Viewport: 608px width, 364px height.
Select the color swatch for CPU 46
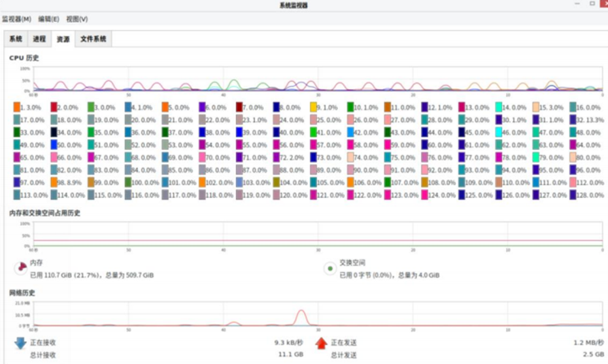[x=499, y=132]
